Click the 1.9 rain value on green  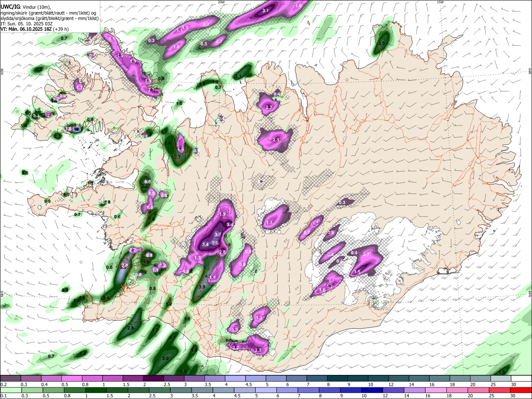pos(502,372)
